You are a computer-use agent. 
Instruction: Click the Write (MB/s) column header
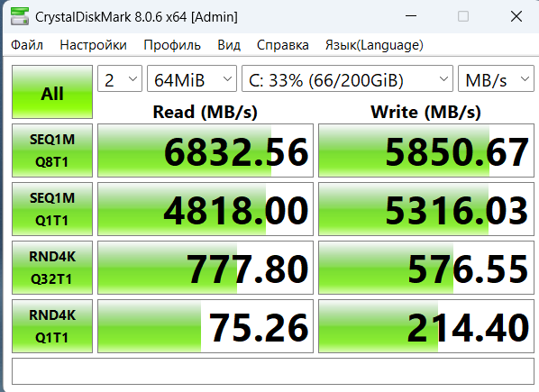click(426, 112)
